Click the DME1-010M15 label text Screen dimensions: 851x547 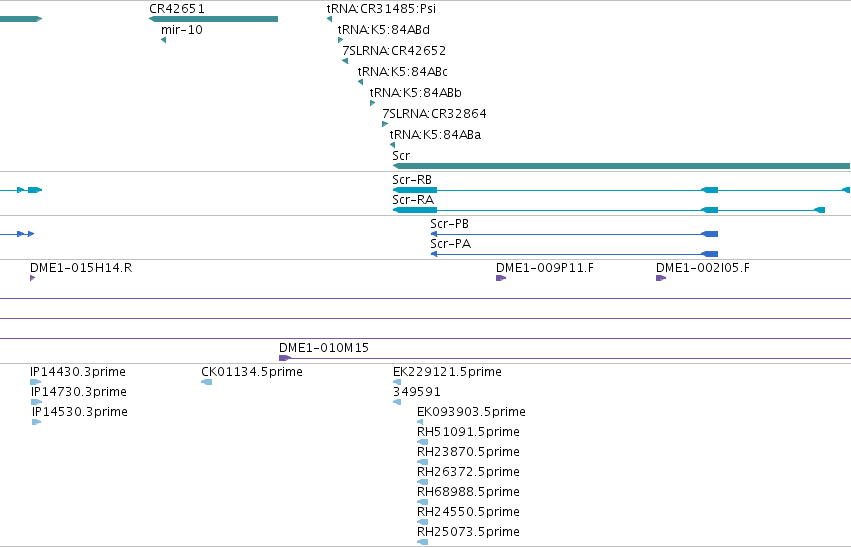point(324,348)
